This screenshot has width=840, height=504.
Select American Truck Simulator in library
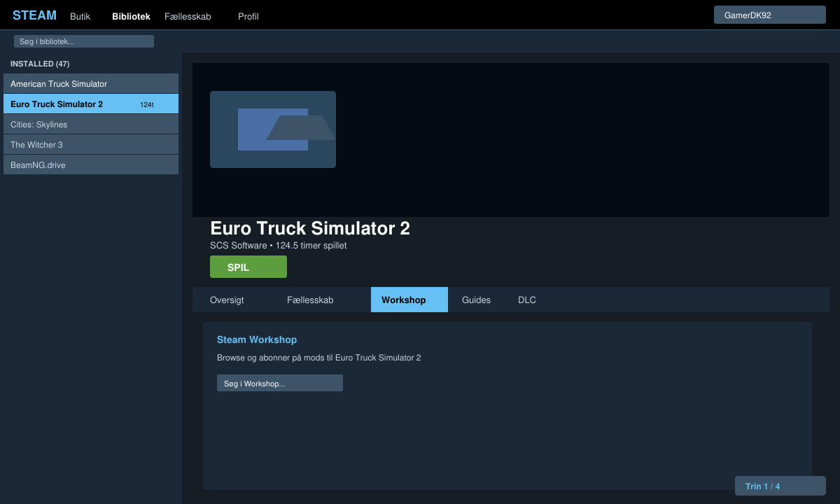(91, 83)
